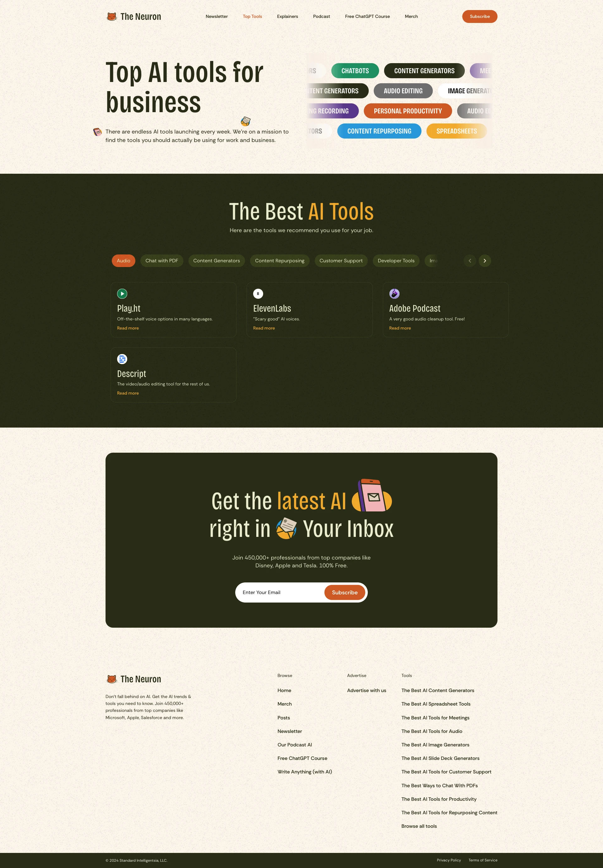Click the Adobe Podcast tool icon
The image size is (603, 868).
[x=394, y=293]
